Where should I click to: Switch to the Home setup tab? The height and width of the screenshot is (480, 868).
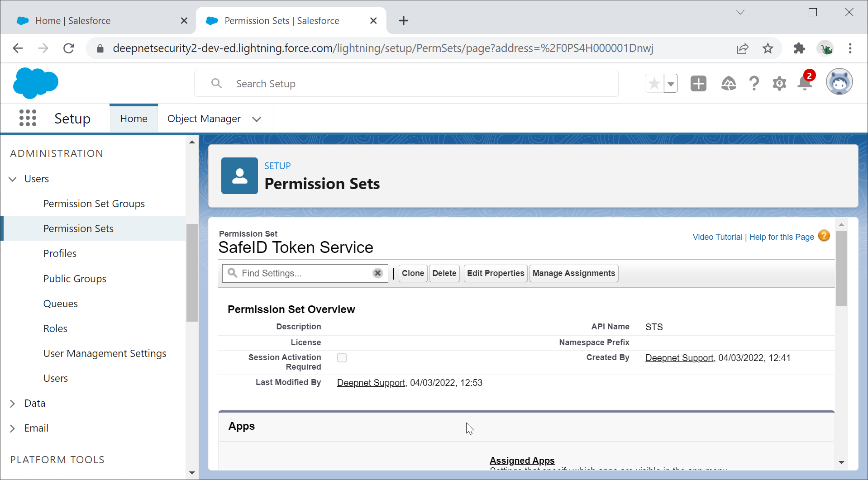coord(134,119)
